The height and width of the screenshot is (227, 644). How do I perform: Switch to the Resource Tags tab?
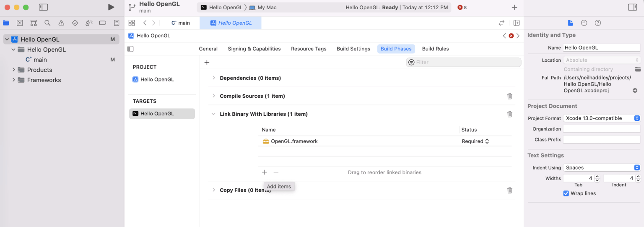309,49
